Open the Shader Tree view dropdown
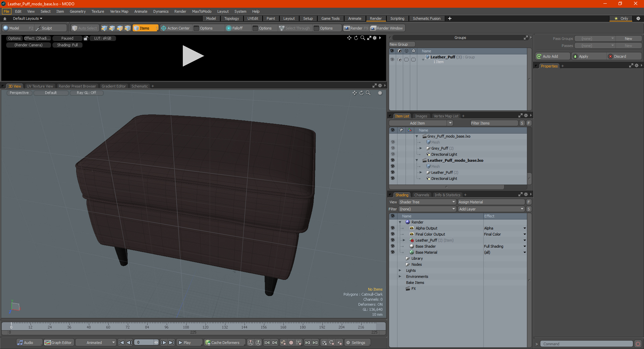Image resolution: width=644 pixels, height=349 pixels. [x=427, y=202]
